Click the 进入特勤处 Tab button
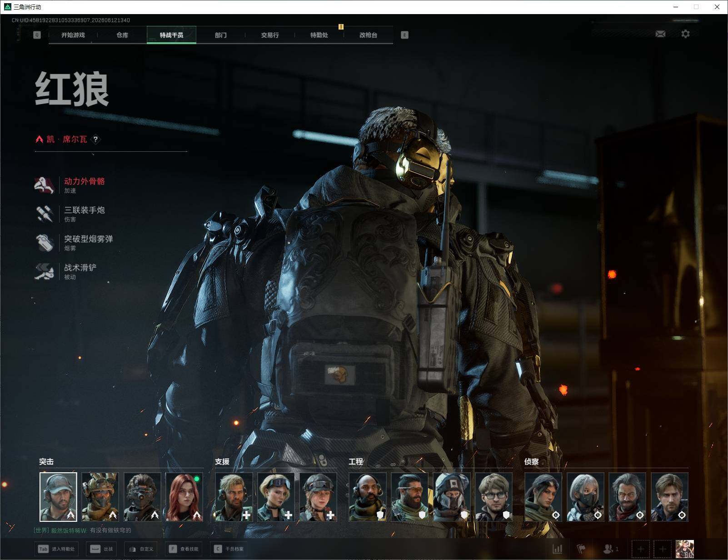This screenshot has width=728, height=560. tap(57, 549)
